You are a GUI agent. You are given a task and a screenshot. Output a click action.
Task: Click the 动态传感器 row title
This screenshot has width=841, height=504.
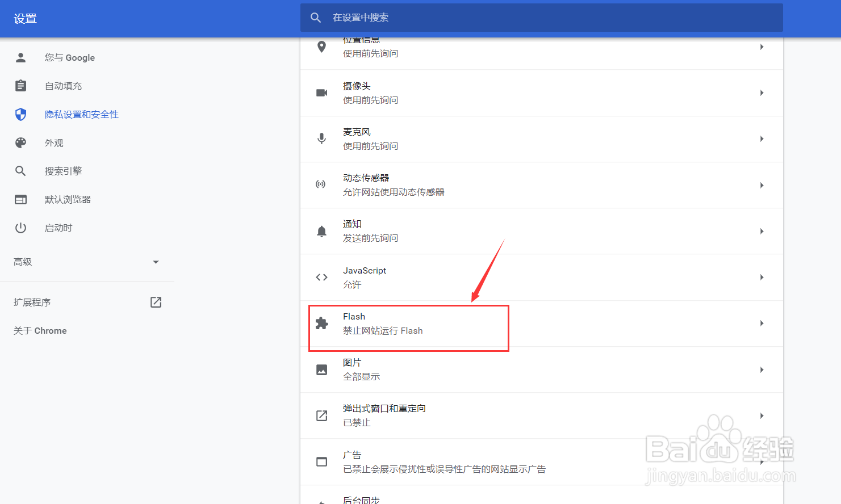[366, 178]
